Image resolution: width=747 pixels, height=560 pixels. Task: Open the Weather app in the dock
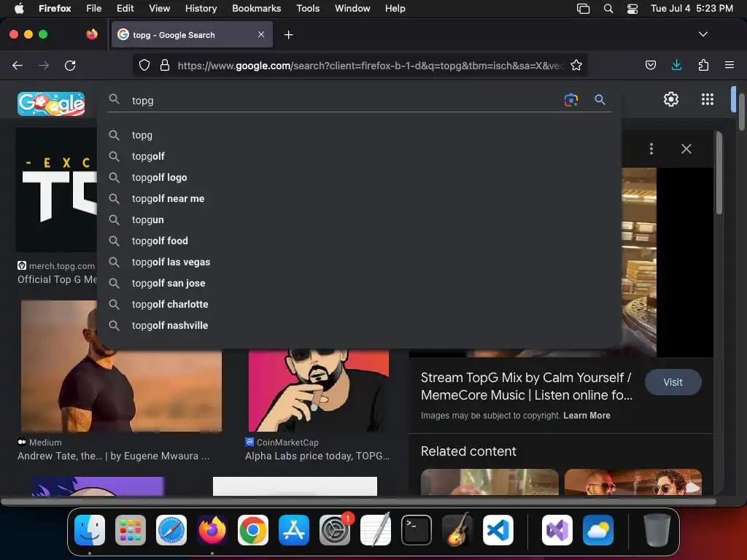(598, 530)
